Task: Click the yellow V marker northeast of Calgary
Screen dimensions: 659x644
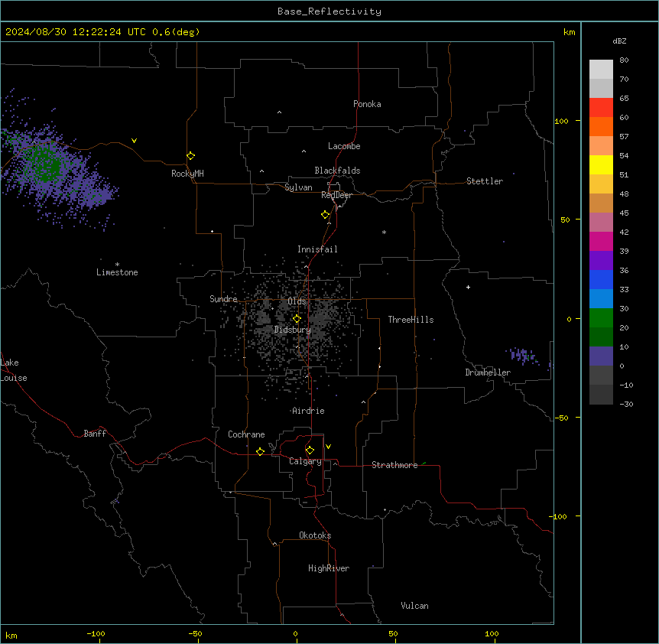Action: (328, 447)
